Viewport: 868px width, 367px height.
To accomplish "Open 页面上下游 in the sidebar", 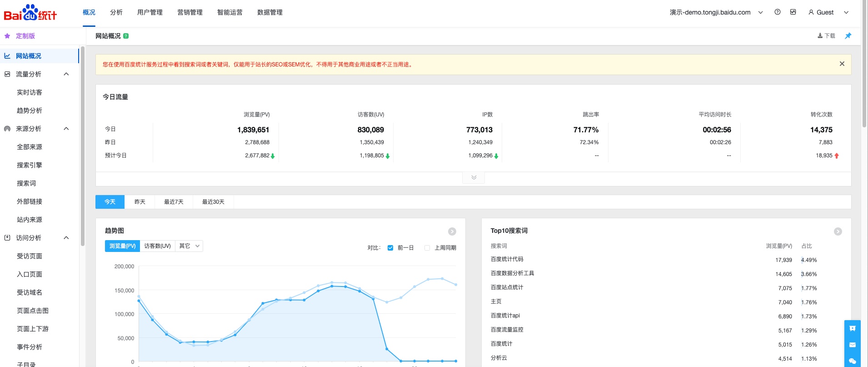I will click(33, 329).
